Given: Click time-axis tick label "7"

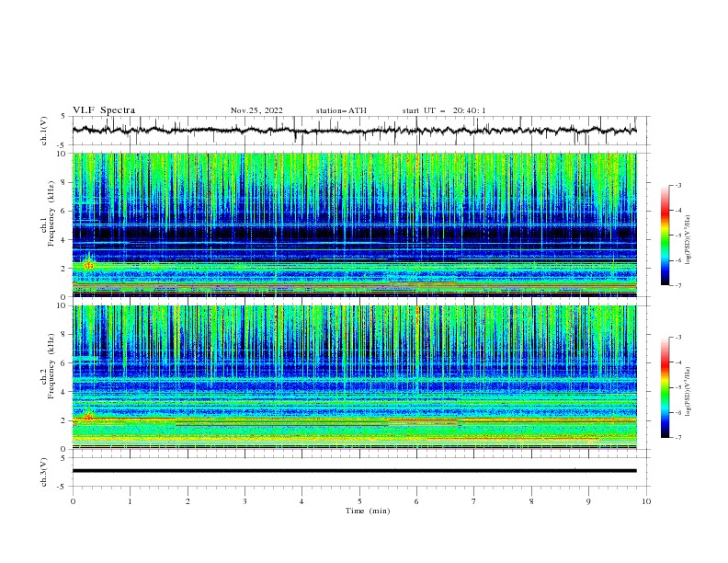Looking at the screenshot, I should (x=474, y=501).
